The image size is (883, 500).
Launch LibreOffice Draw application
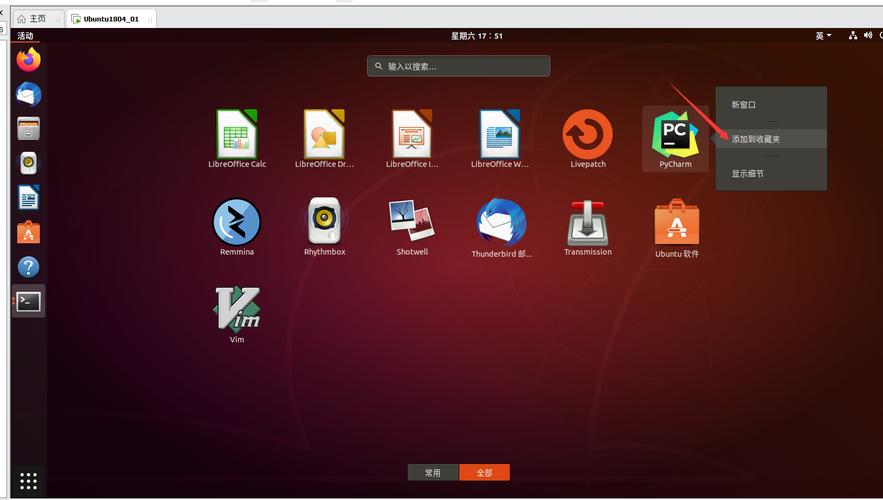pos(324,135)
